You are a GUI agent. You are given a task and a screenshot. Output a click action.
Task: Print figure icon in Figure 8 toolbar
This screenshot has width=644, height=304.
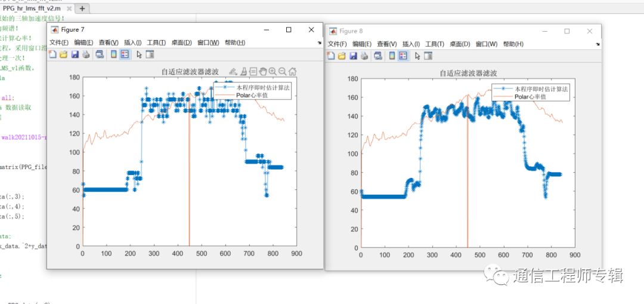[364, 56]
